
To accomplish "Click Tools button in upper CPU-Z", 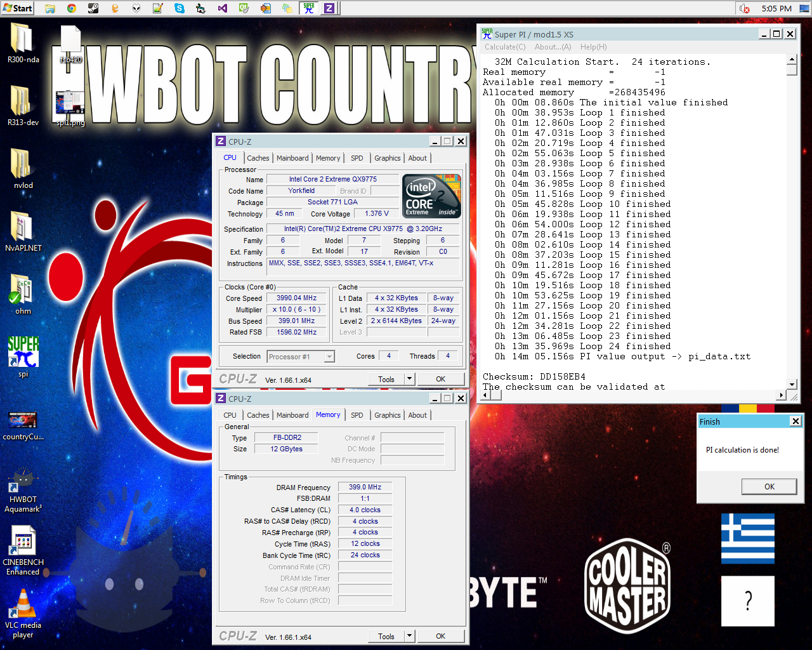I will point(386,379).
